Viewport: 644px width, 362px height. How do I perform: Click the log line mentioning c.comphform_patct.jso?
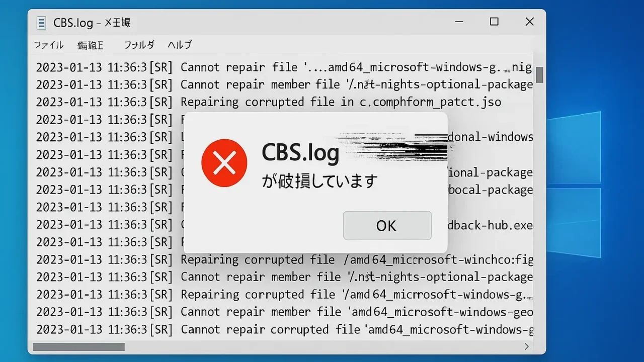click(269, 102)
